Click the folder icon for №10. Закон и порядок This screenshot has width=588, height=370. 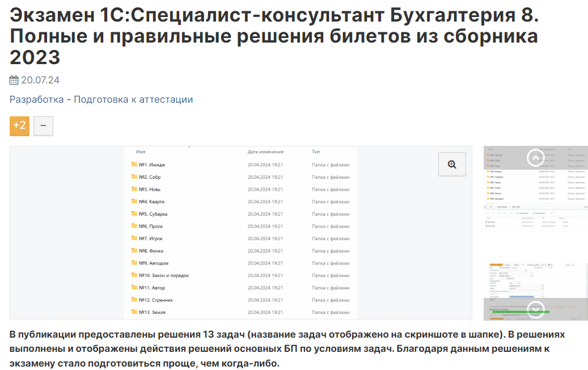(134, 275)
